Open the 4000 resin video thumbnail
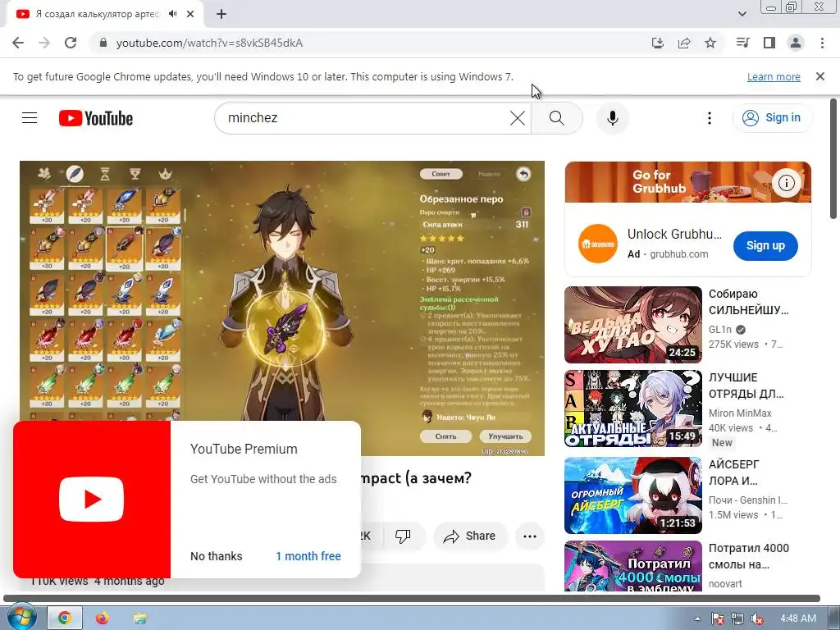Viewport: 840px width, 630px height. 632,566
